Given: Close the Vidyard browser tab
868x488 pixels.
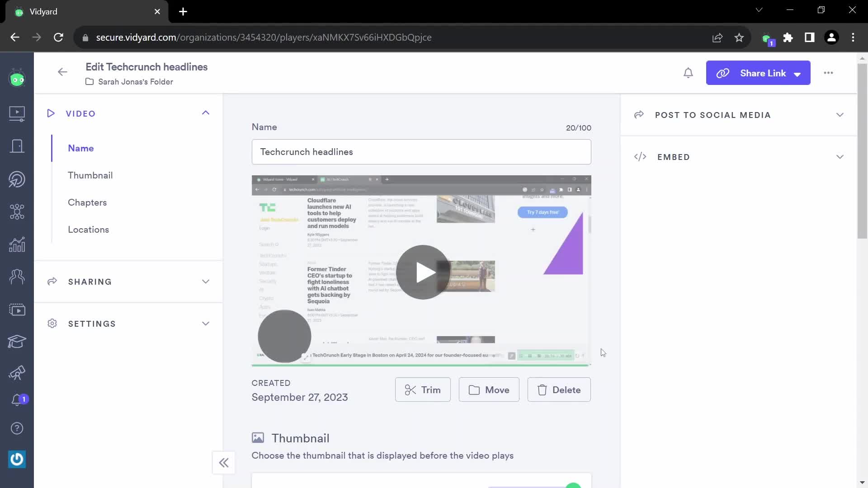Looking at the screenshot, I should pyautogui.click(x=157, y=12).
